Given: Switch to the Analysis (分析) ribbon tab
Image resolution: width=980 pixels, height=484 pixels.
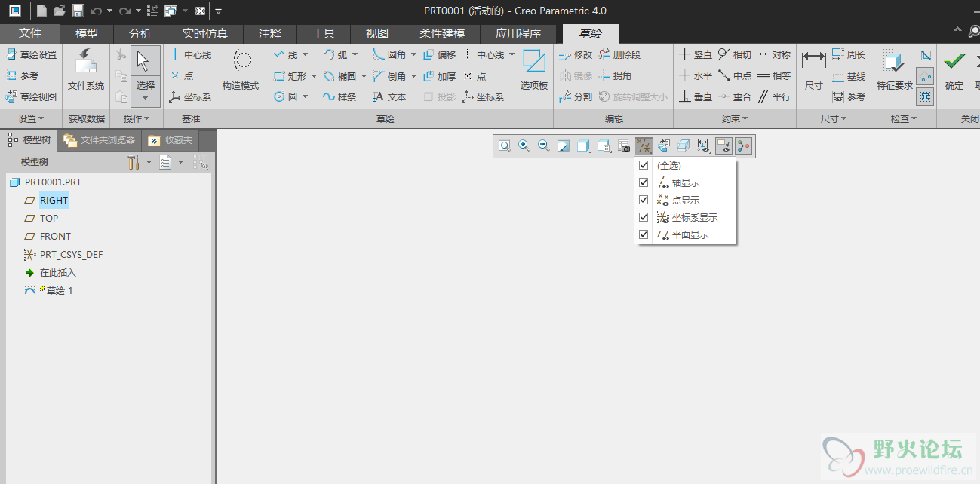Looking at the screenshot, I should pos(140,33).
